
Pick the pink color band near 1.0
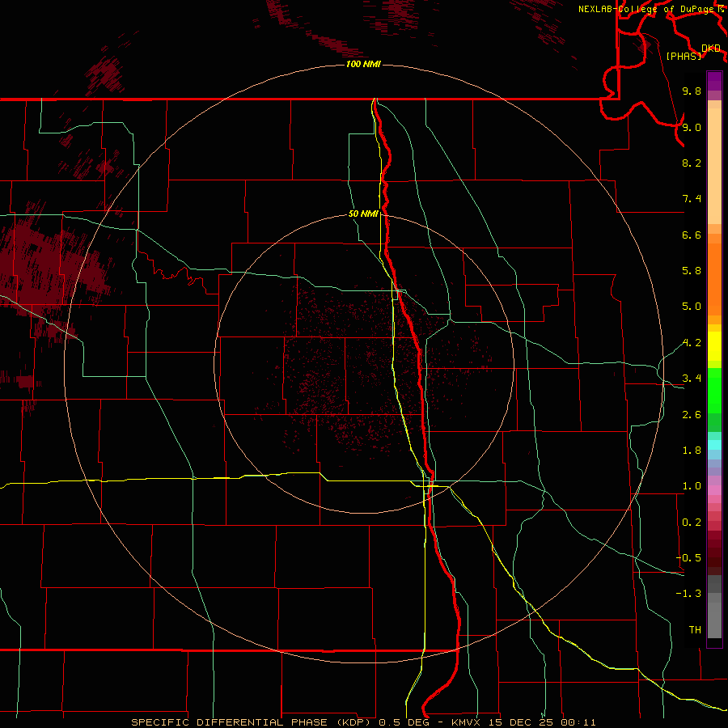[714, 490]
